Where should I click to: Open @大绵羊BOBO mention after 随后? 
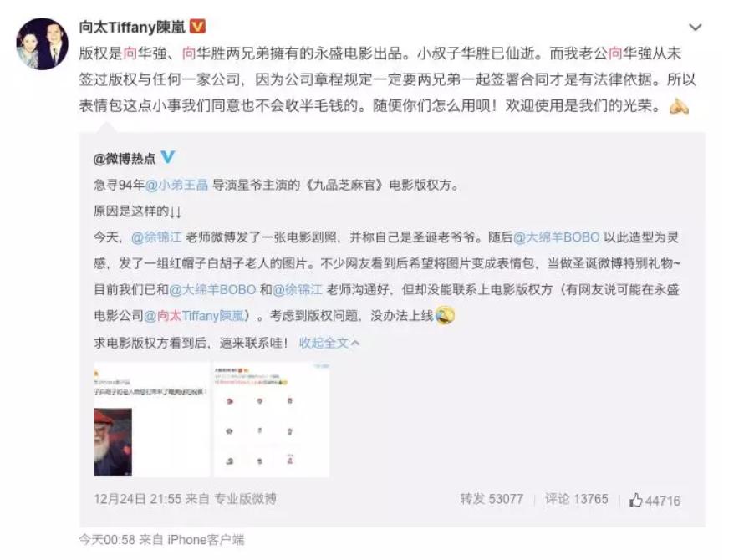pyautogui.click(x=557, y=237)
